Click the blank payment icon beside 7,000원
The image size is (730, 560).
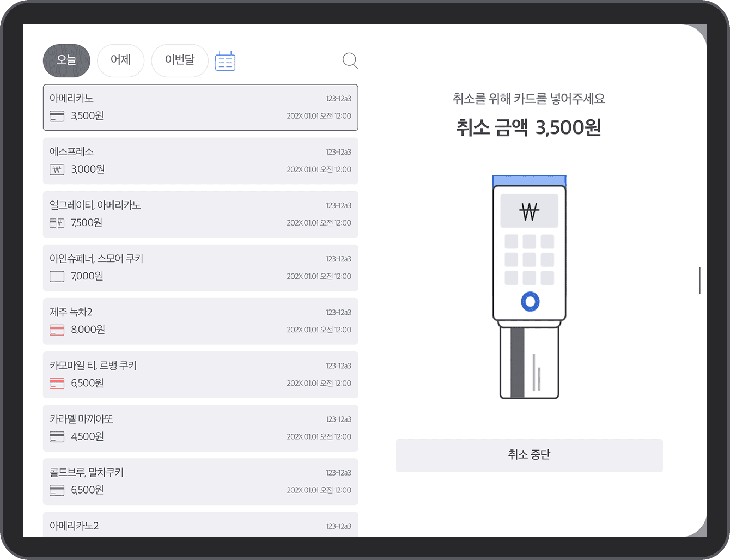pos(57,276)
